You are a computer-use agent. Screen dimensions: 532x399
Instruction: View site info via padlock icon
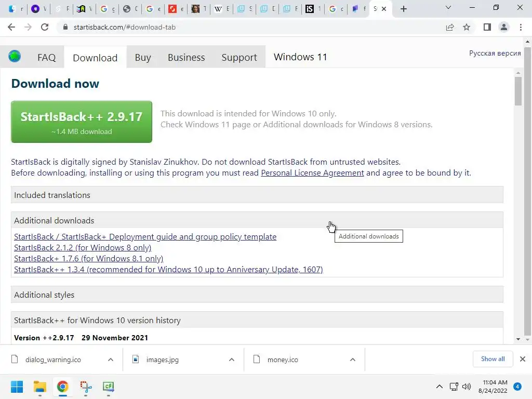[65, 27]
